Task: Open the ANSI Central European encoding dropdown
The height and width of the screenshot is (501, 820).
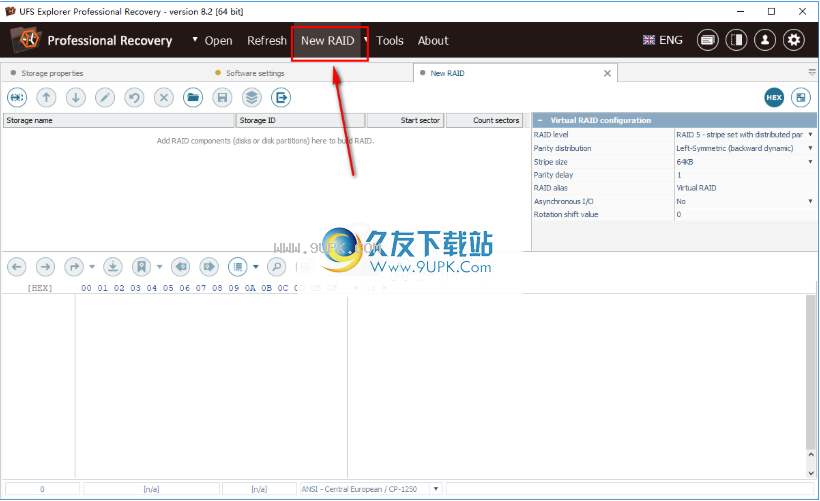Action: coord(435,489)
